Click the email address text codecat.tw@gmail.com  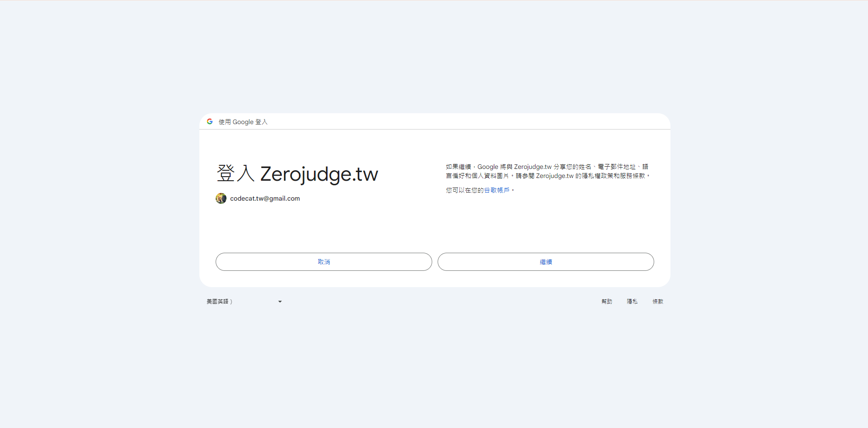coord(265,198)
